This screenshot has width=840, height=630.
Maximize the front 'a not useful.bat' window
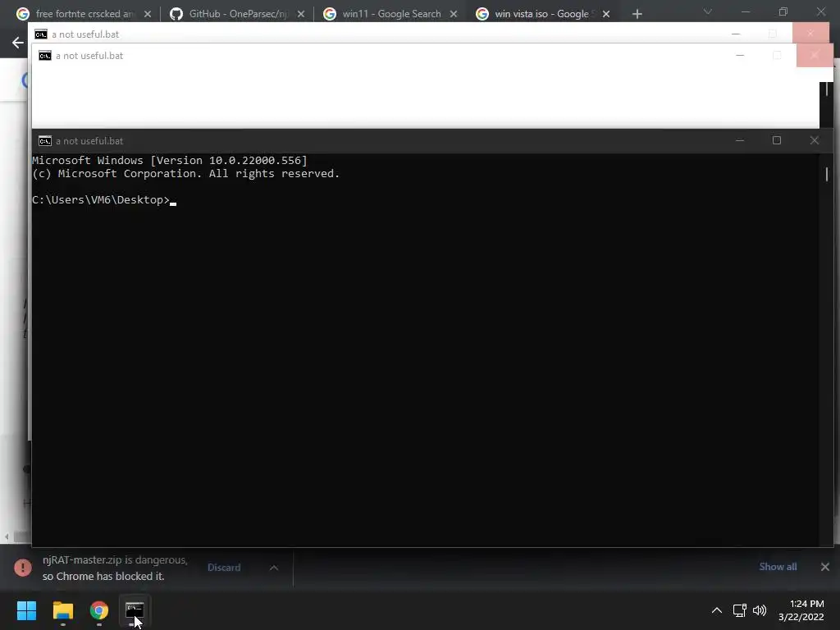coord(777,140)
